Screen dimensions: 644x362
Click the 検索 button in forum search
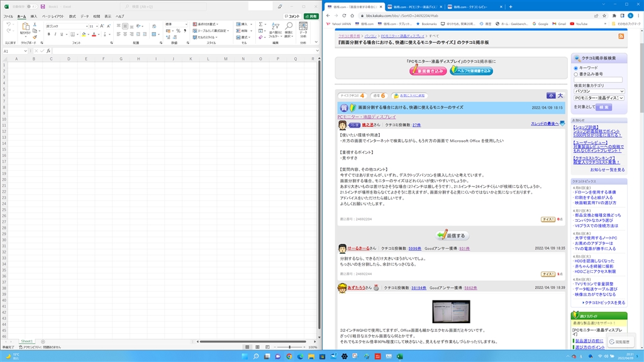(x=603, y=107)
